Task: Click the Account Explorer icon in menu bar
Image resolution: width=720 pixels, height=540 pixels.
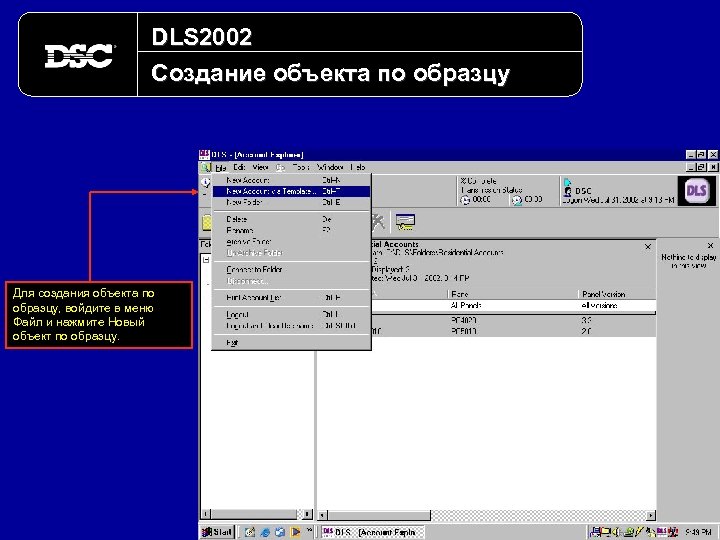Action: click(x=205, y=168)
